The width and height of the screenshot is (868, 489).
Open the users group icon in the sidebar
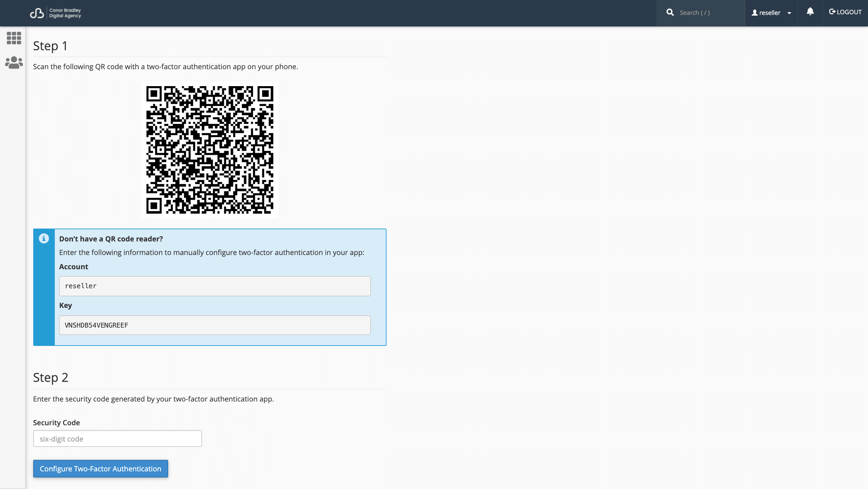14,63
